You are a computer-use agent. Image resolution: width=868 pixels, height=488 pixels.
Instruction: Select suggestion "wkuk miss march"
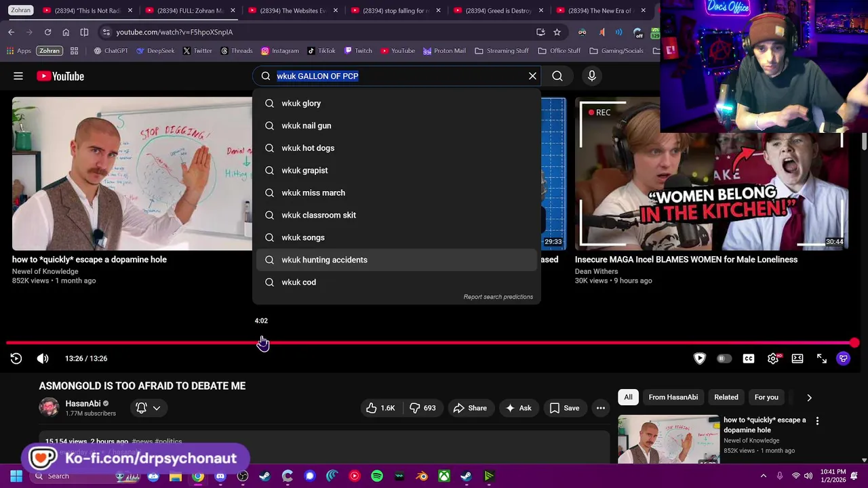397,192
